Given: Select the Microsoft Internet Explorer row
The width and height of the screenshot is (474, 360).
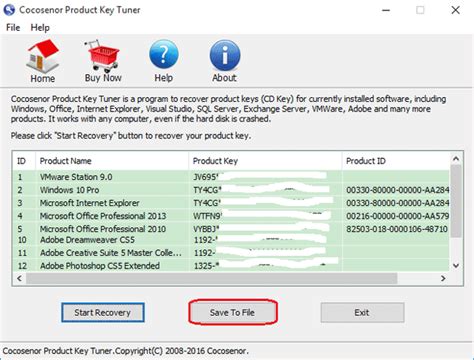Looking at the screenshot, I should point(231,203).
